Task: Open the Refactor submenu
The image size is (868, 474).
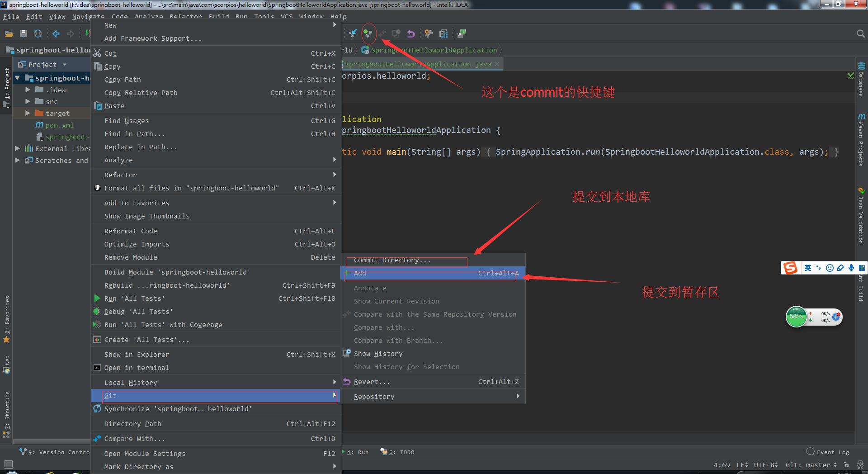Action: click(216, 175)
